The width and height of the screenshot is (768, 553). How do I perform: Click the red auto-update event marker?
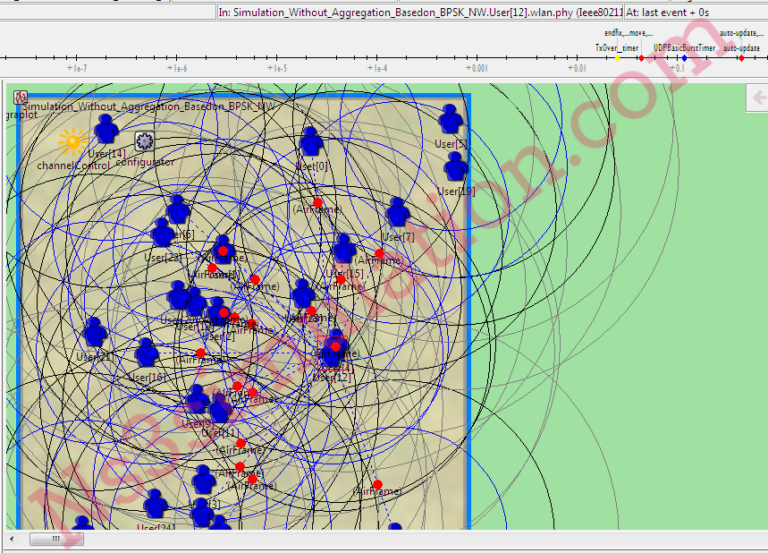click(742, 58)
